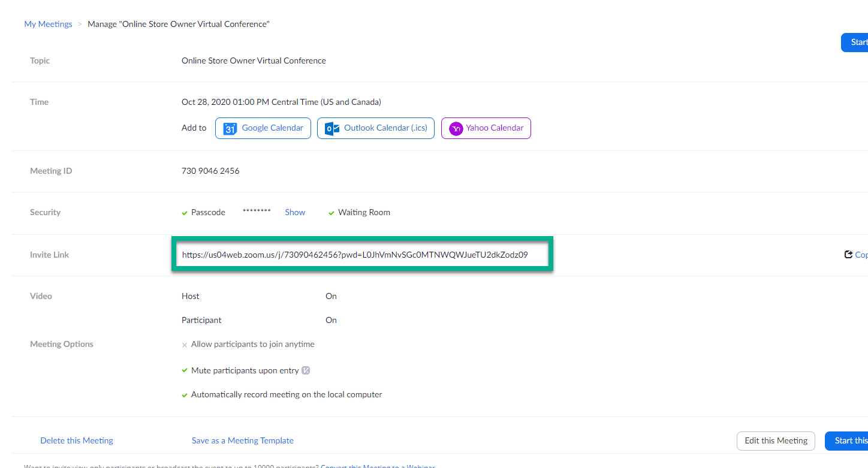
Task: Click the Passcode checkmark icon
Action: (184, 212)
